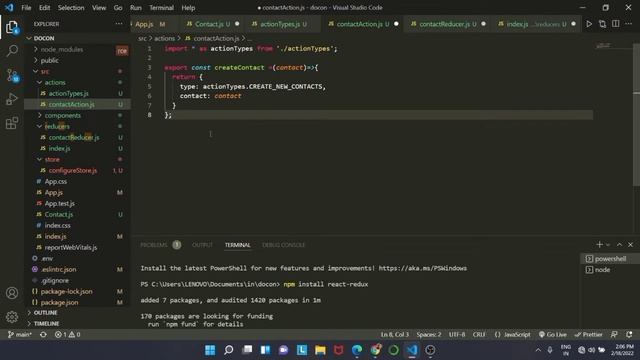Open changes compare icon in editor toolbar
The width and height of the screenshot is (640, 360).
click(x=602, y=24)
